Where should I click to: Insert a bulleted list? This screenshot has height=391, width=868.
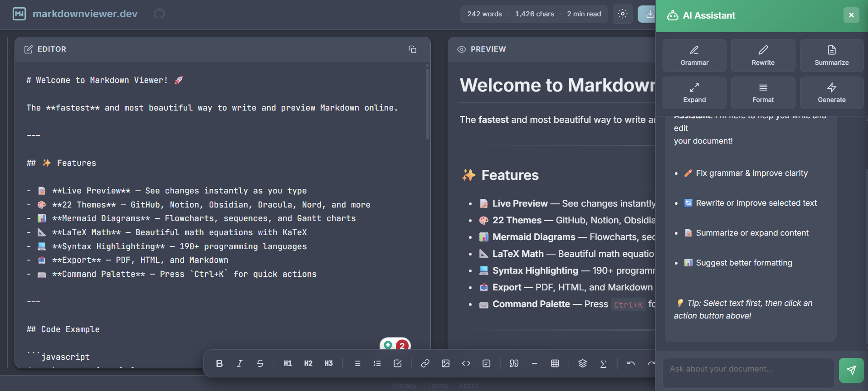tap(357, 363)
